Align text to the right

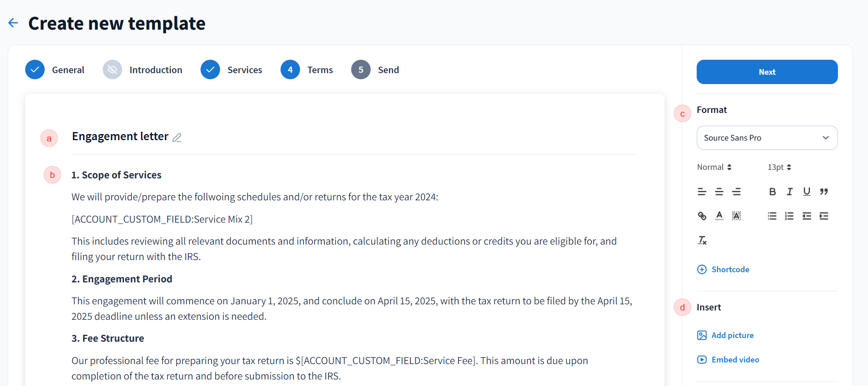736,192
